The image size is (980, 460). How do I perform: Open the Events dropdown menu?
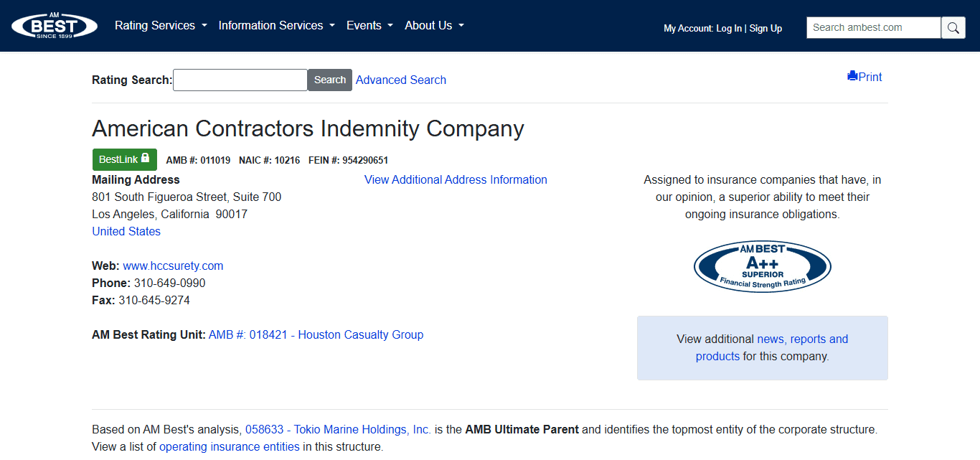tap(369, 26)
